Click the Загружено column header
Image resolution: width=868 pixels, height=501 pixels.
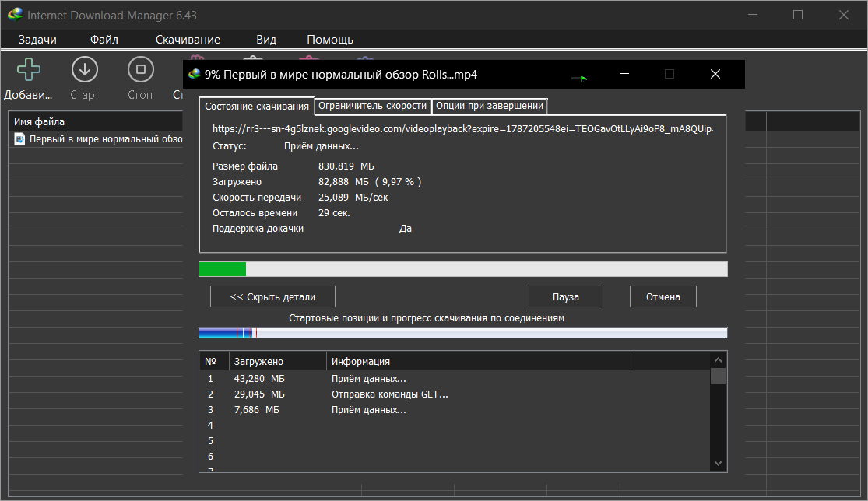278,361
